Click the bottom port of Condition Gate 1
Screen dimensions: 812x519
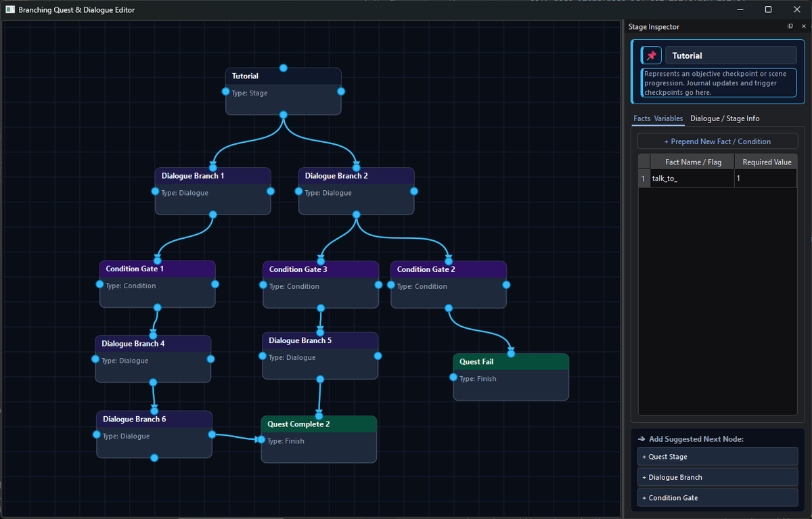[158, 308]
